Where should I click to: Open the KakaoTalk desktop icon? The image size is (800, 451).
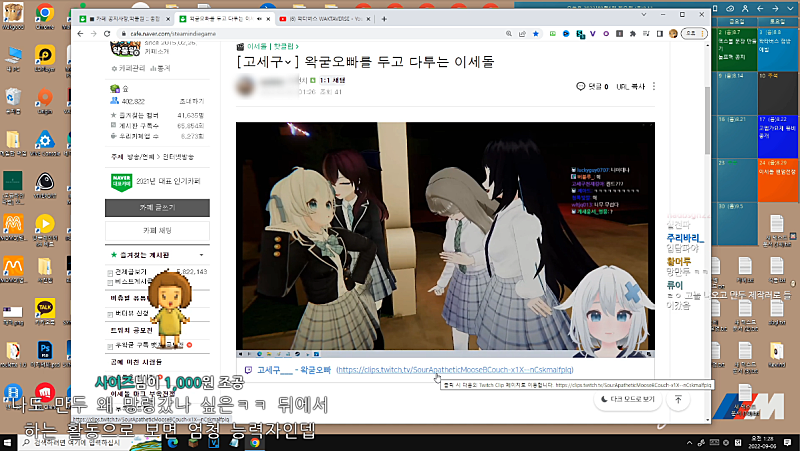[x=44, y=312]
